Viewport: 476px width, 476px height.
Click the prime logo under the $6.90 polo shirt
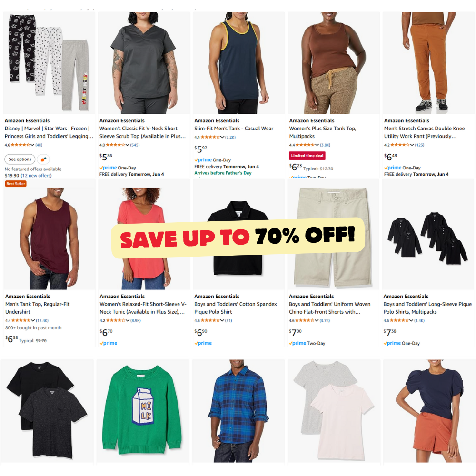[x=203, y=343]
